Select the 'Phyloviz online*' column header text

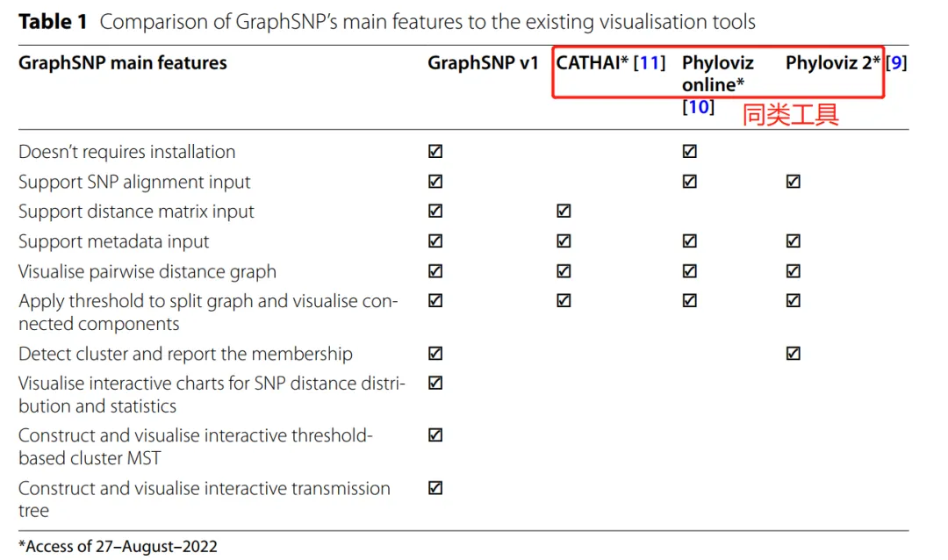tap(718, 74)
